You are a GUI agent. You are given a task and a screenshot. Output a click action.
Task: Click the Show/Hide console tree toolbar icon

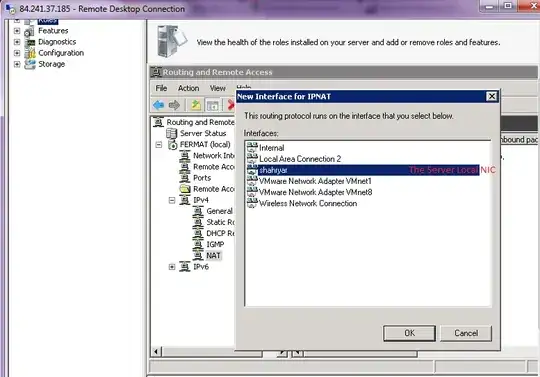pos(212,105)
